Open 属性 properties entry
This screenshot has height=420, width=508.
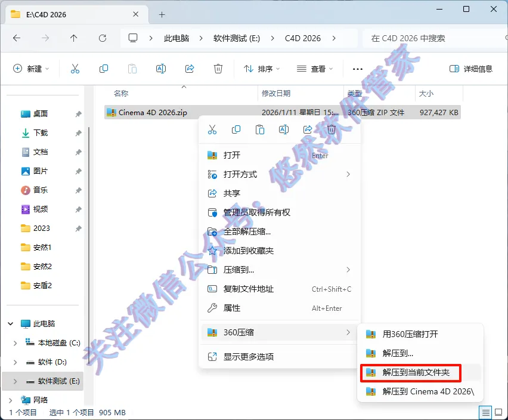coord(279,308)
